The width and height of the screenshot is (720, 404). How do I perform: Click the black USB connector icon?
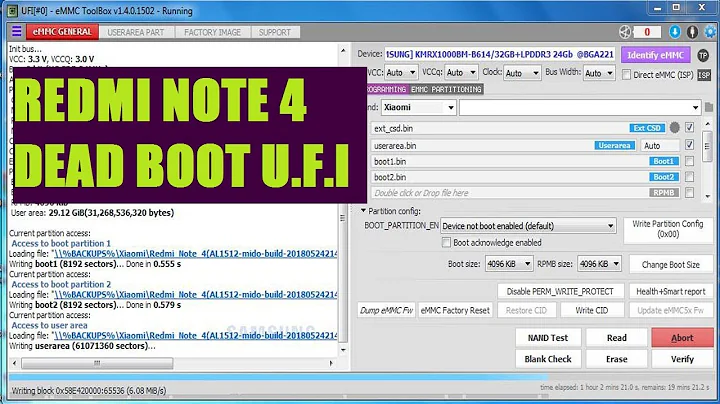tap(692, 32)
